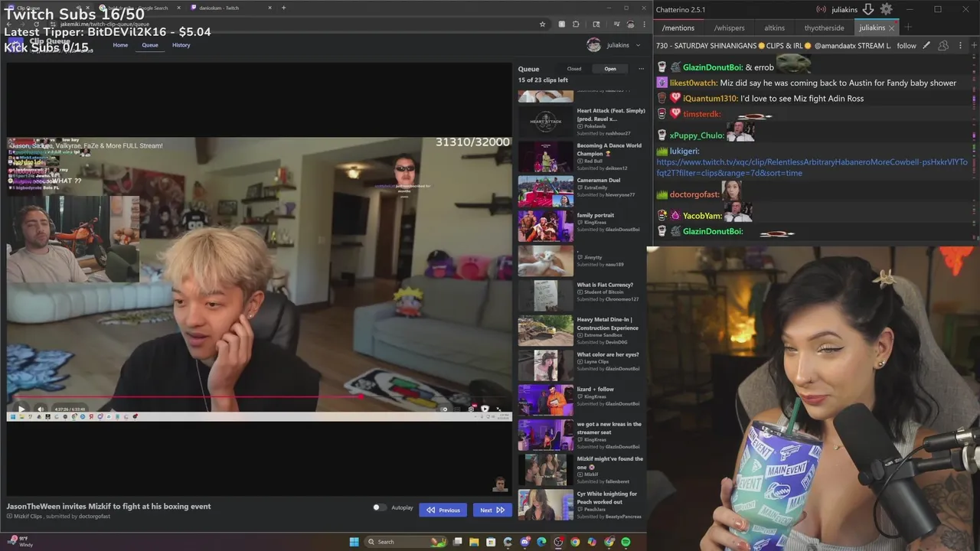Open Chatterino settings gear
This screenshot has height=551, width=980.
pos(886,9)
